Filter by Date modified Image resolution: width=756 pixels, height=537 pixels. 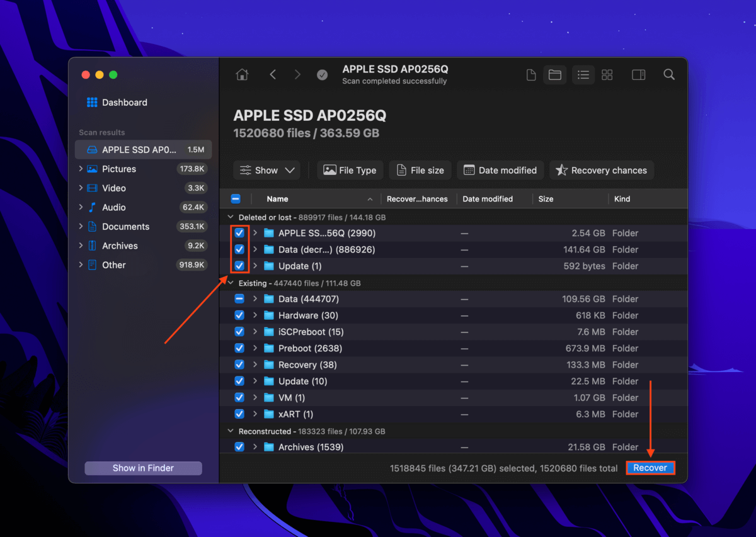coord(500,170)
